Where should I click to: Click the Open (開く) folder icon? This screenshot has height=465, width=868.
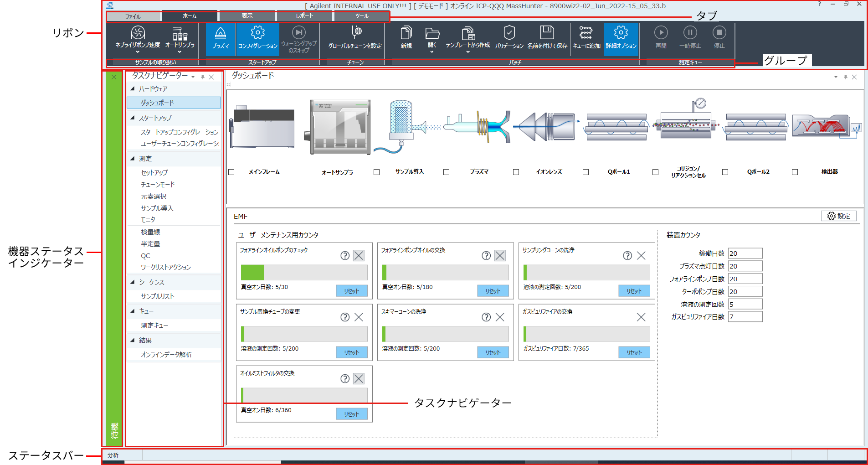(432, 33)
